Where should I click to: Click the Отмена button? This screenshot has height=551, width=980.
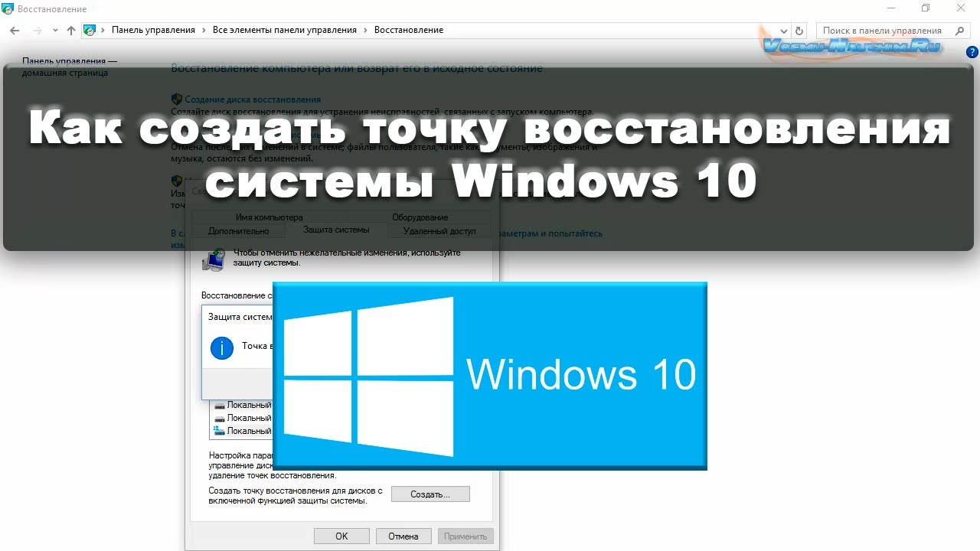pos(403,536)
